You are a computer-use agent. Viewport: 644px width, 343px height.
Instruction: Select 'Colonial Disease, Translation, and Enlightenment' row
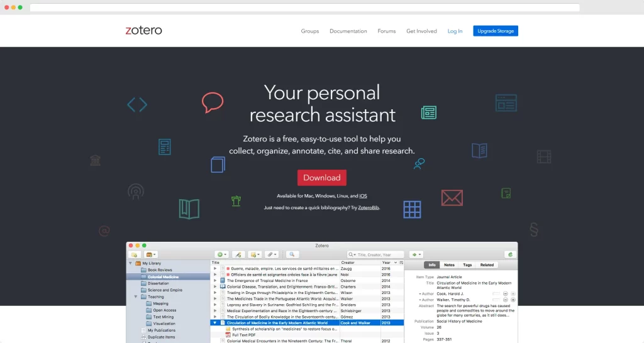(307, 287)
